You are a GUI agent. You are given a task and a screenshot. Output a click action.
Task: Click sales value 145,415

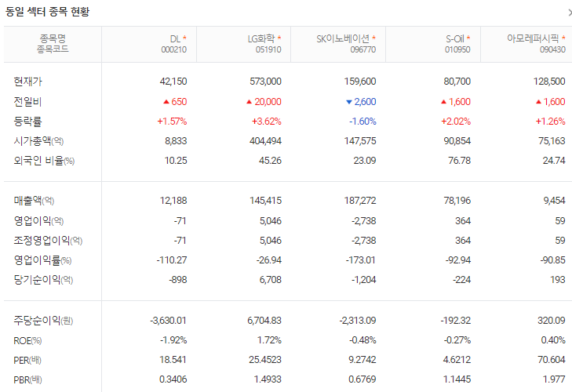265,201
